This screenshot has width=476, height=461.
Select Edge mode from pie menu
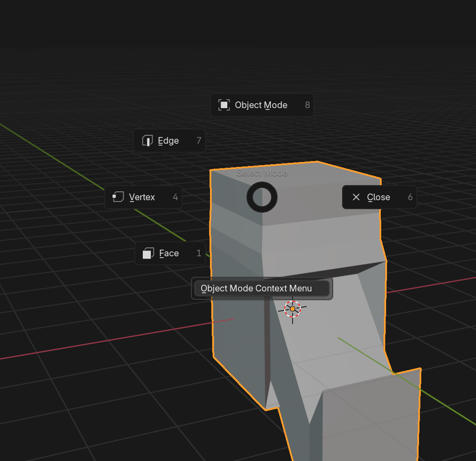pos(169,141)
